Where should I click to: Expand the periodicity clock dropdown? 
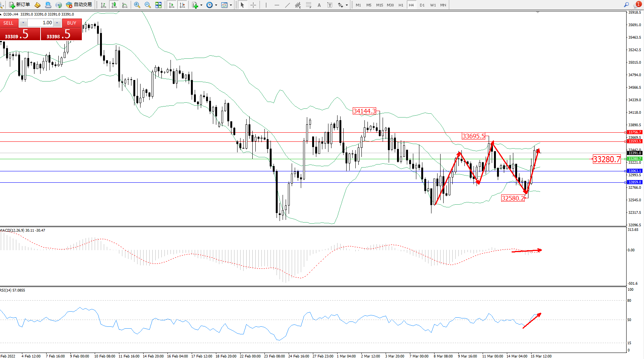tap(216, 5)
